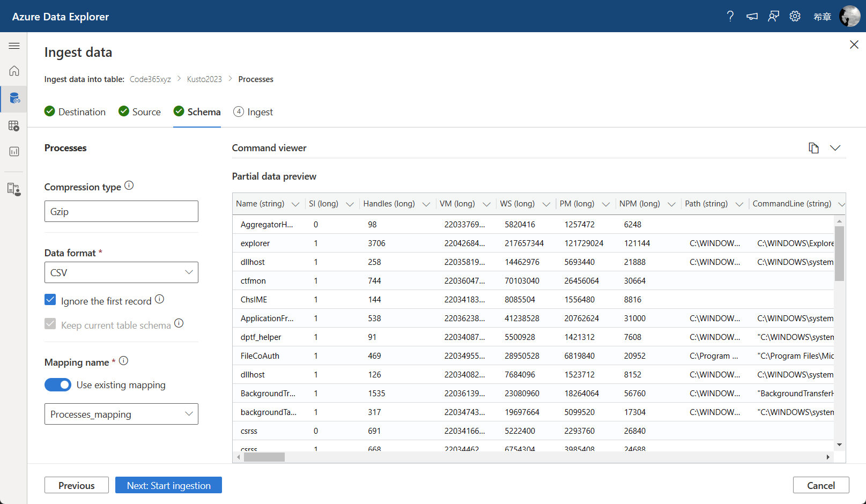The width and height of the screenshot is (866, 504).
Task: Click the preview scroll up arrow
Action: tap(839, 221)
